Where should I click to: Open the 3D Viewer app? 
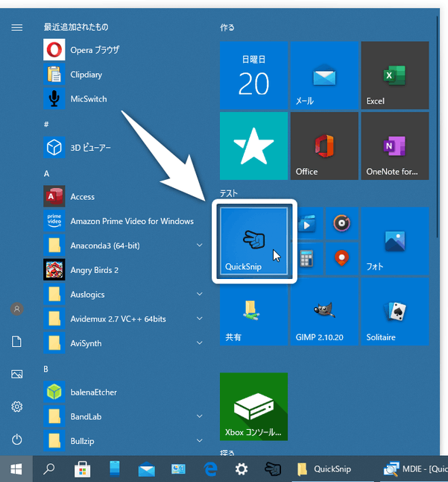[x=123, y=148]
